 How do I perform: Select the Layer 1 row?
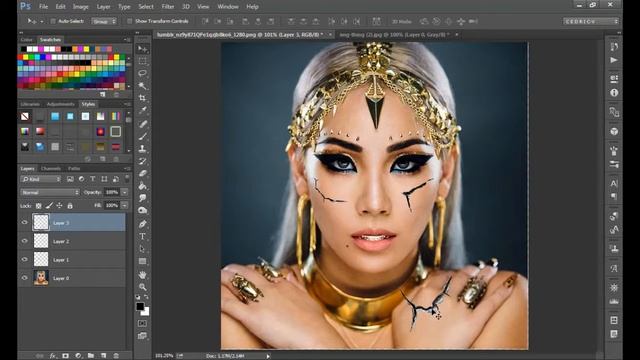pyautogui.click(x=72, y=259)
